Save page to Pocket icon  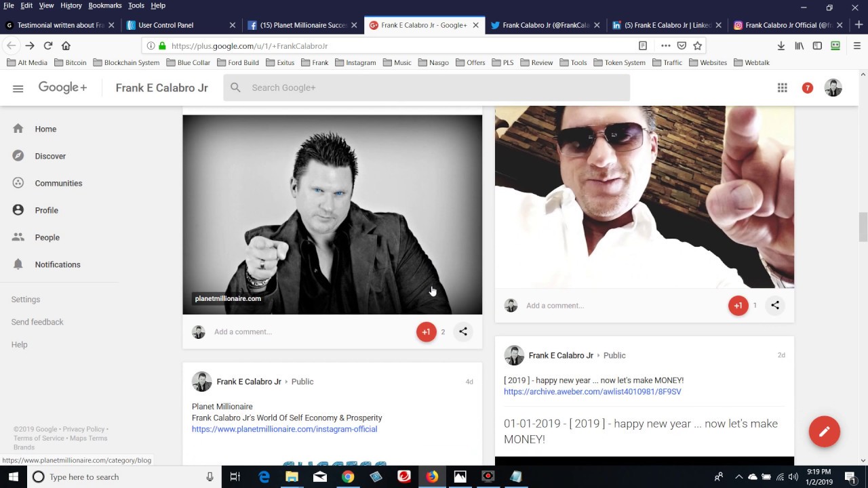point(682,45)
